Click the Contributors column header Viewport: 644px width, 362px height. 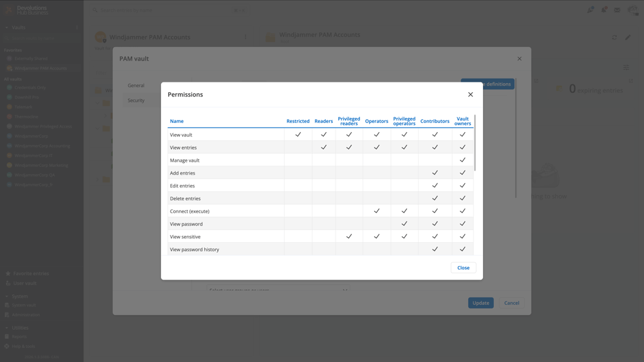point(435,121)
